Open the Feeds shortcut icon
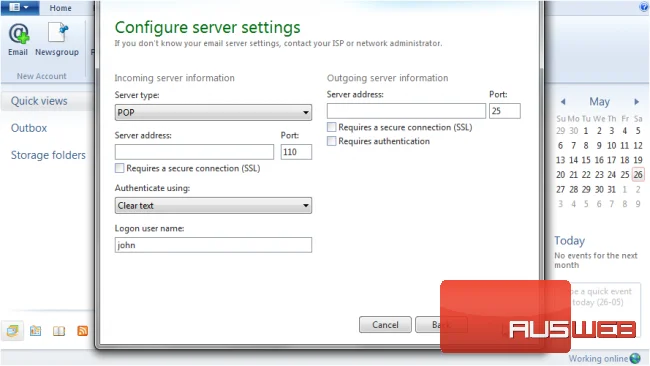The image size is (650, 366). 82,331
